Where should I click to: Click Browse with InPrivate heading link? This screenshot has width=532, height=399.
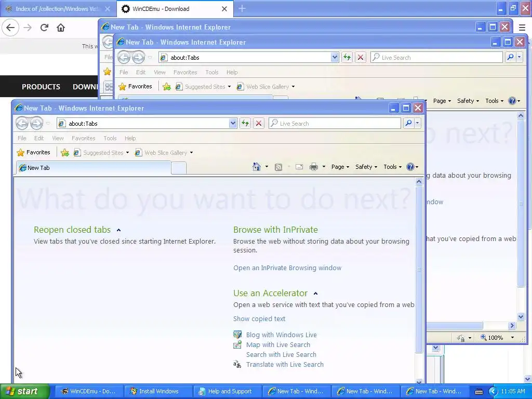coord(275,230)
